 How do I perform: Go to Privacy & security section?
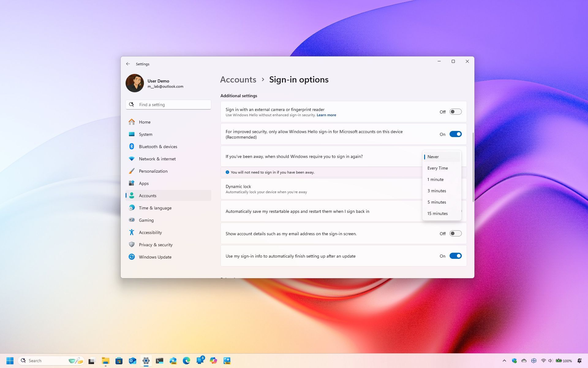pos(156,245)
